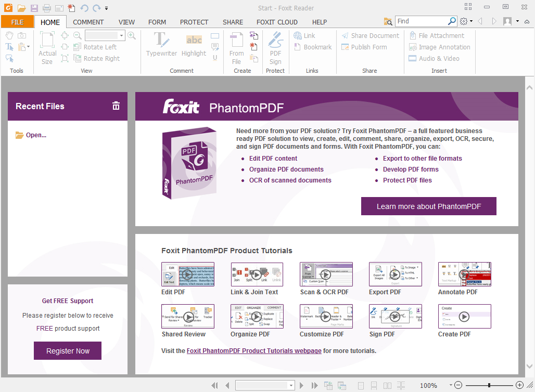Image resolution: width=535 pixels, height=392 pixels.
Task: Click the Print icon in quick access toolbar
Action: tap(47, 8)
